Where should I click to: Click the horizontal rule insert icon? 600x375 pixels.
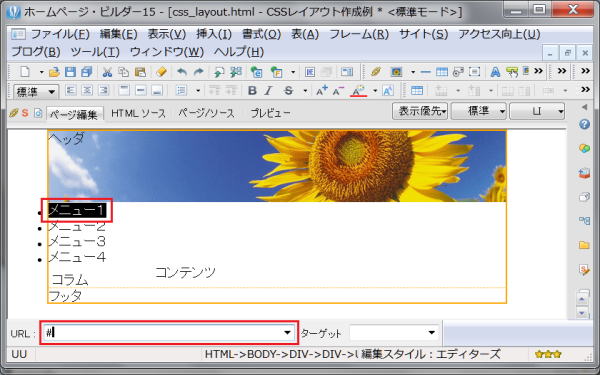[x=425, y=72]
